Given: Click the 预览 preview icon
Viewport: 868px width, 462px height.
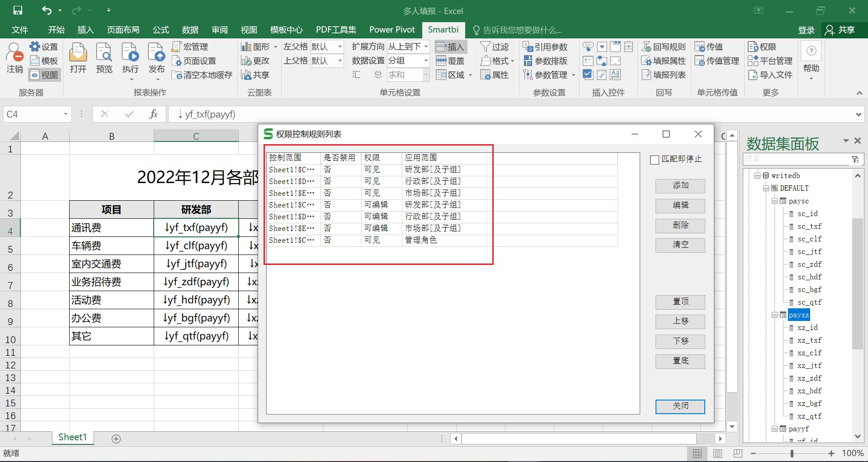Looking at the screenshot, I should coord(104,58).
